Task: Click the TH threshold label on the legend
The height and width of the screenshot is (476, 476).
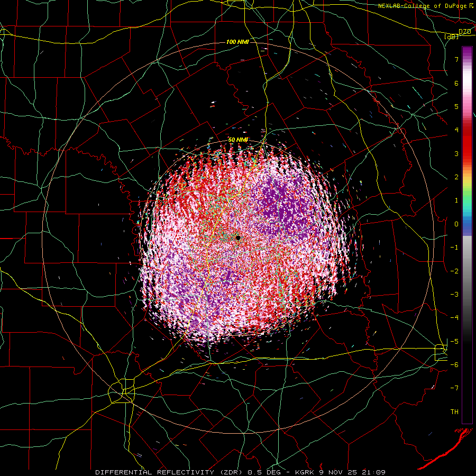Action: (x=454, y=412)
